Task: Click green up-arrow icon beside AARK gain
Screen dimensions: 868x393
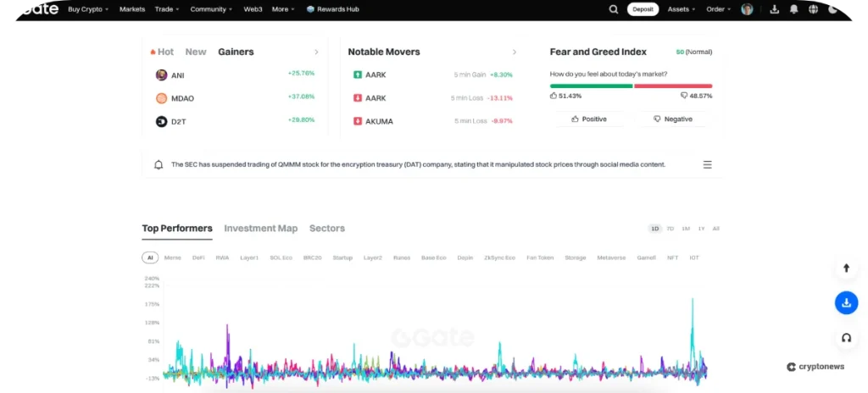Action: tap(358, 75)
